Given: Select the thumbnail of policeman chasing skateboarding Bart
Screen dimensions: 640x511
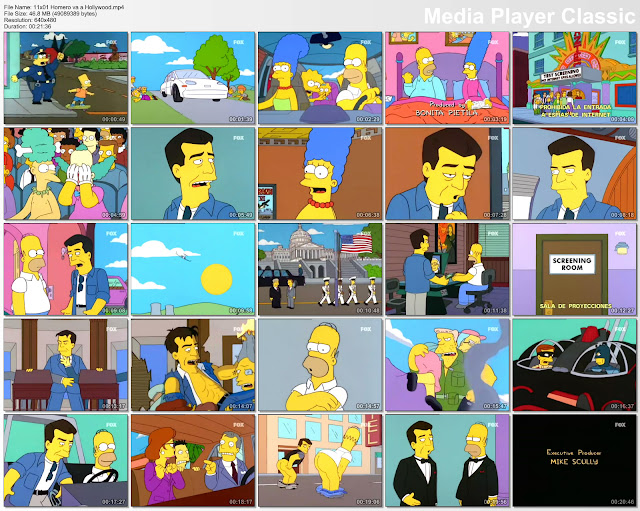Looking at the screenshot, I should pyautogui.click(x=66, y=78).
